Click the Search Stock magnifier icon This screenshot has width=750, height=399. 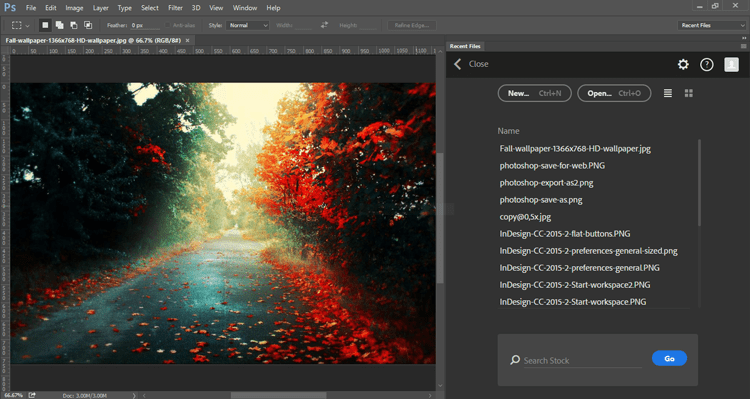click(x=515, y=360)
